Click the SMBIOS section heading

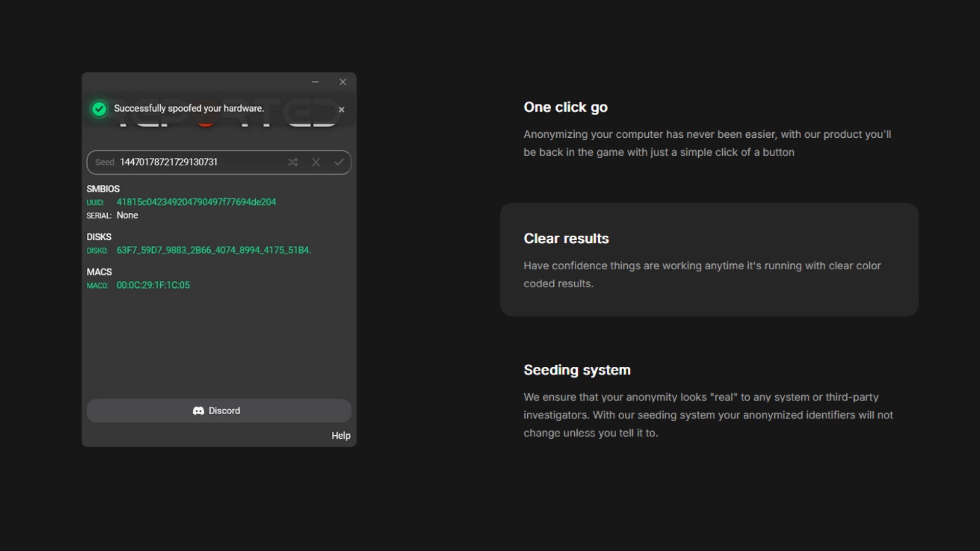click(103, 189)
